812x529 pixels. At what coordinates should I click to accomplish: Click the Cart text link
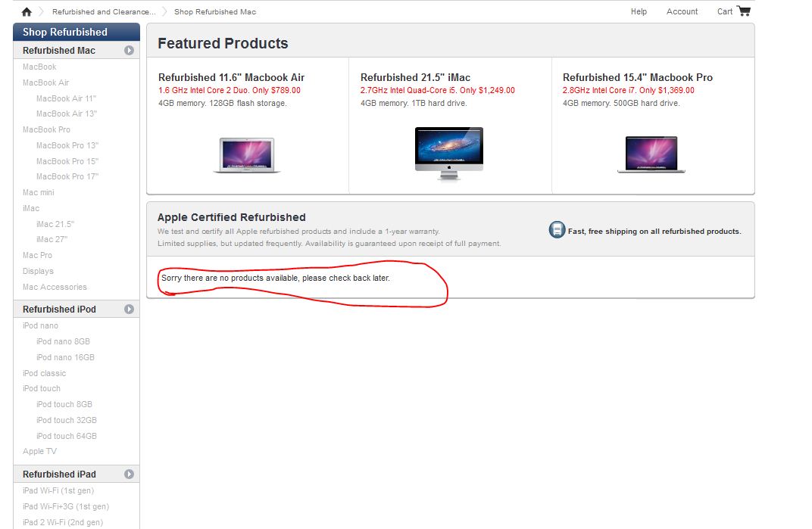(724, 11)
